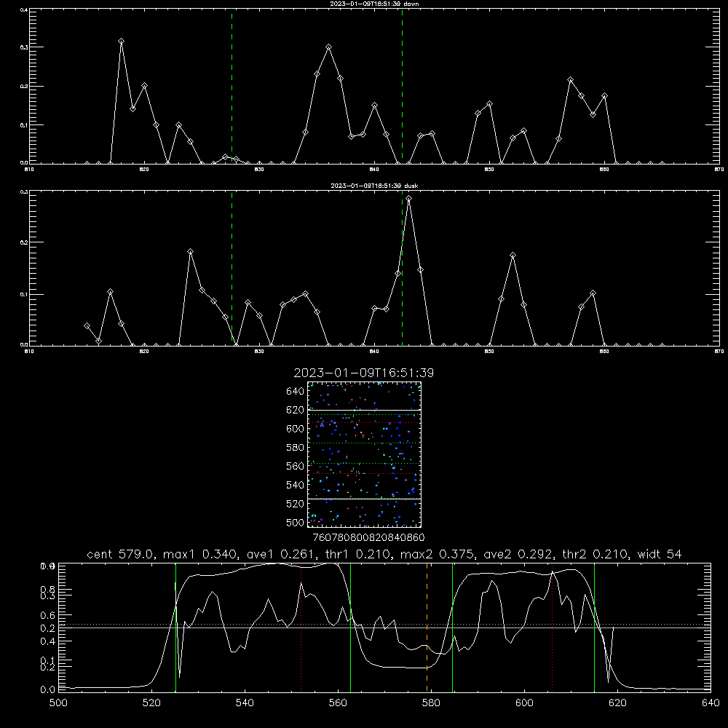Click the first green dashed line in dusk plot
Screen dimensions: 728x728
click(x=232, y=268)
